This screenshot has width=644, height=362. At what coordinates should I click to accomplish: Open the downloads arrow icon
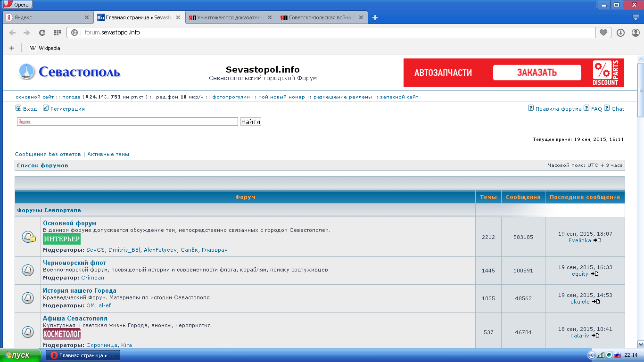pos(621,33)
